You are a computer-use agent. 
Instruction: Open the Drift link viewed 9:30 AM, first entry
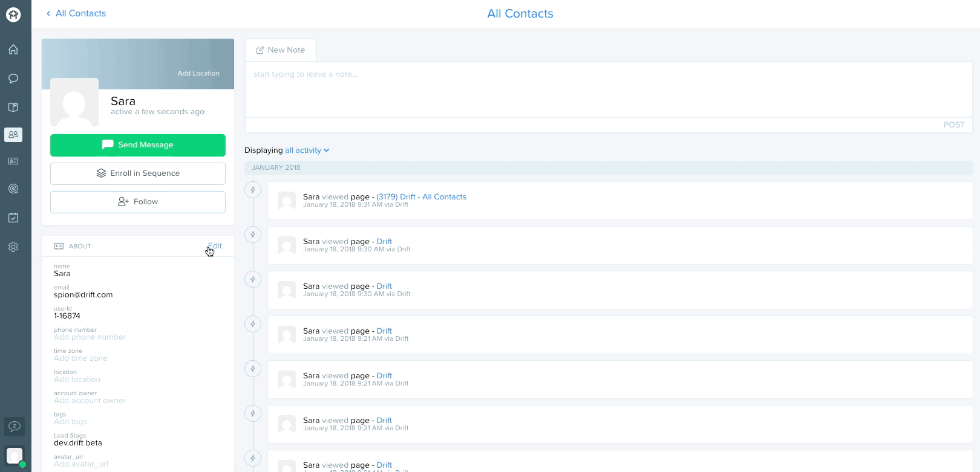tap(384, 242)
